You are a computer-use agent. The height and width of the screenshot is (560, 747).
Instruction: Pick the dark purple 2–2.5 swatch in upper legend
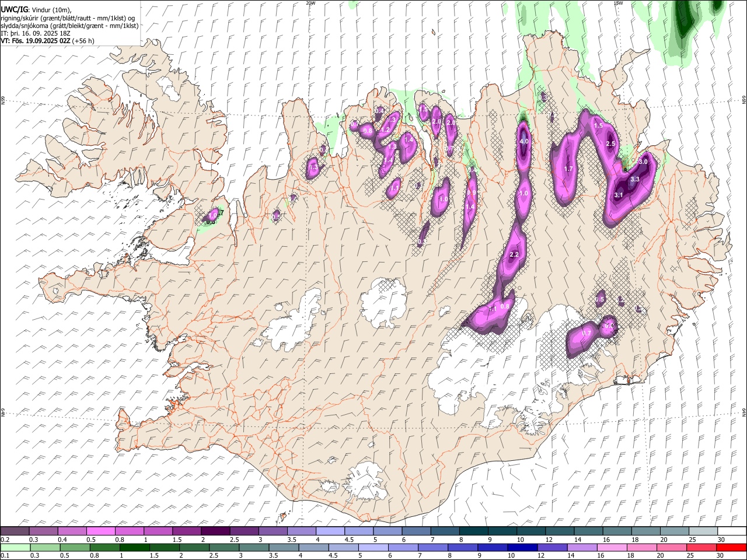click(x=215, y=531)
